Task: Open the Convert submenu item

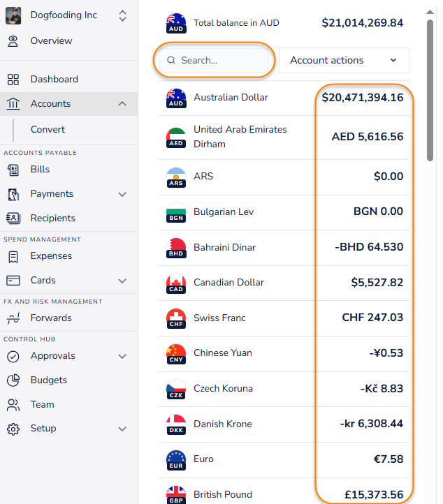Action: pos(48,130)
